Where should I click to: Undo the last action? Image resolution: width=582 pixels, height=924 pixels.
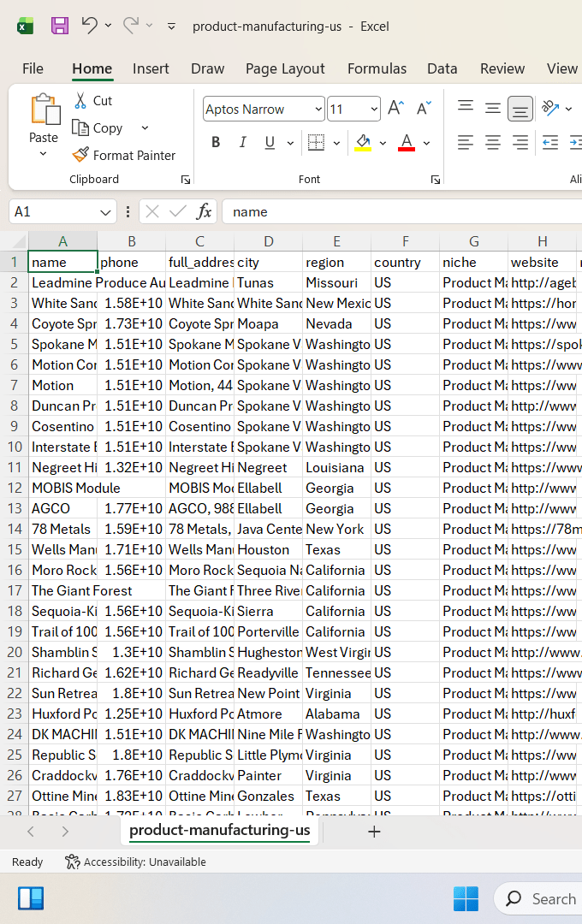pyautogui.click(x=90, y=26)
